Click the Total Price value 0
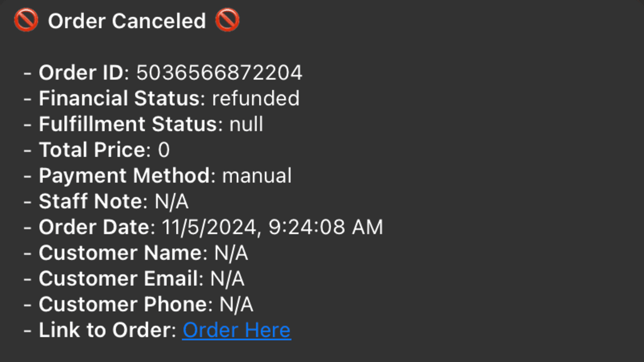The image size is (644, 362). click(x=164, y=150)
